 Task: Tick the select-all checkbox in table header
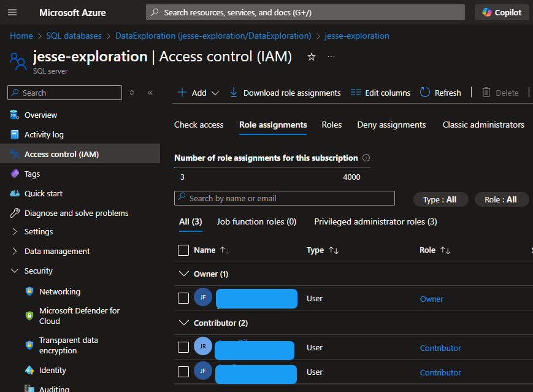183,250
